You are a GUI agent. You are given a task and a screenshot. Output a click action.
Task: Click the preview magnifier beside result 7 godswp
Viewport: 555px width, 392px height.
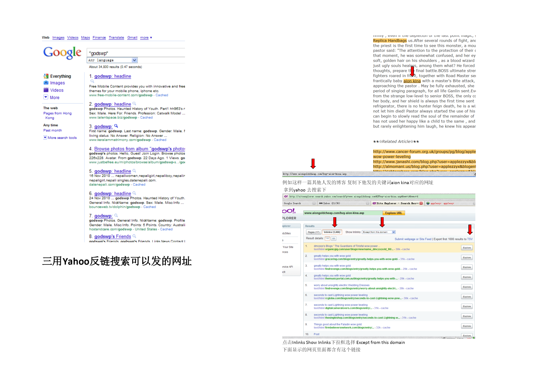(116, 216)
